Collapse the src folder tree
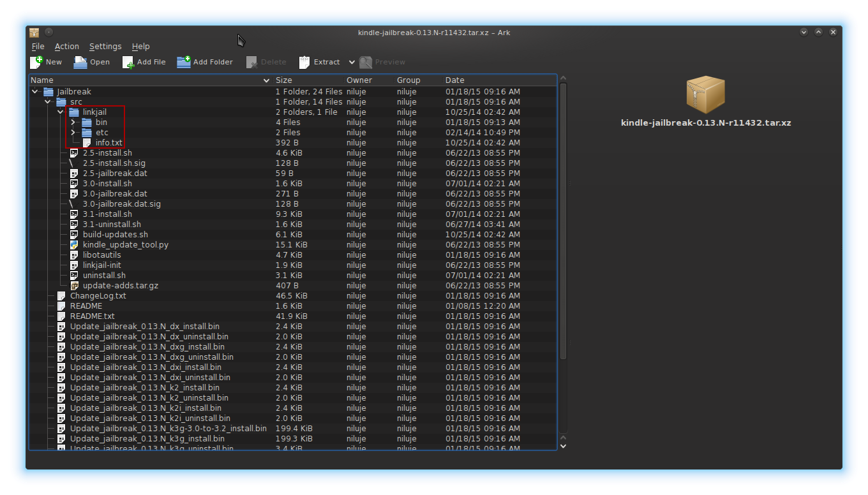This screenshot has width=868, height=495. coord(48,102)
